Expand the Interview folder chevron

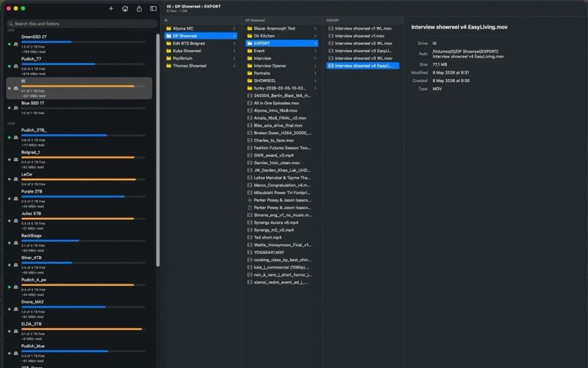315,58
